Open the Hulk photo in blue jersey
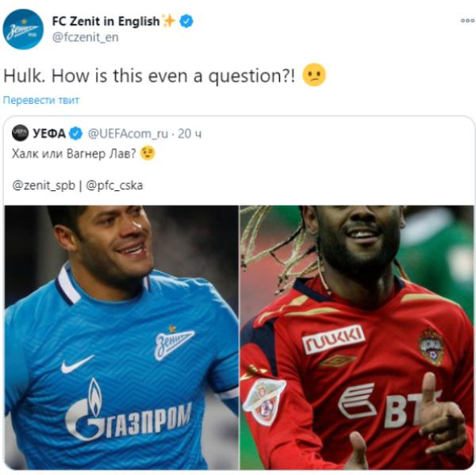Screen dimensions: 476x475 (121, 337)
